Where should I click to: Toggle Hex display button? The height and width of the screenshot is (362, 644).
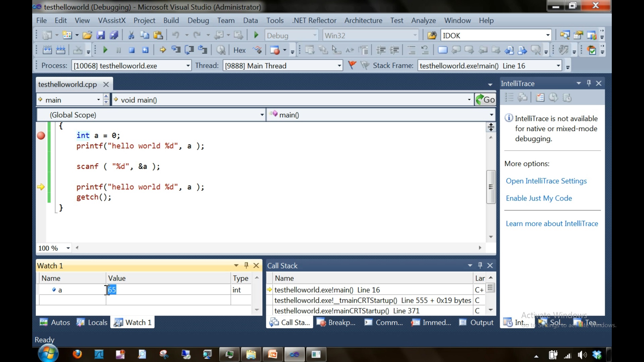pos(239,50)
